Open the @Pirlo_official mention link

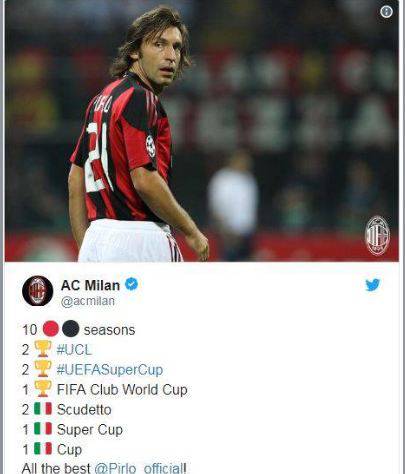click(x=138, y=468)
